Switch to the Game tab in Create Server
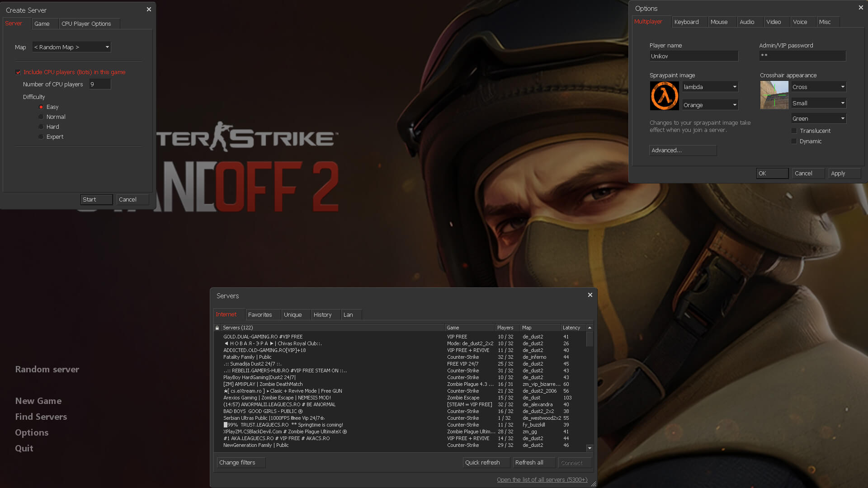This screenshot has width=868, height=488. click(45, 23)
